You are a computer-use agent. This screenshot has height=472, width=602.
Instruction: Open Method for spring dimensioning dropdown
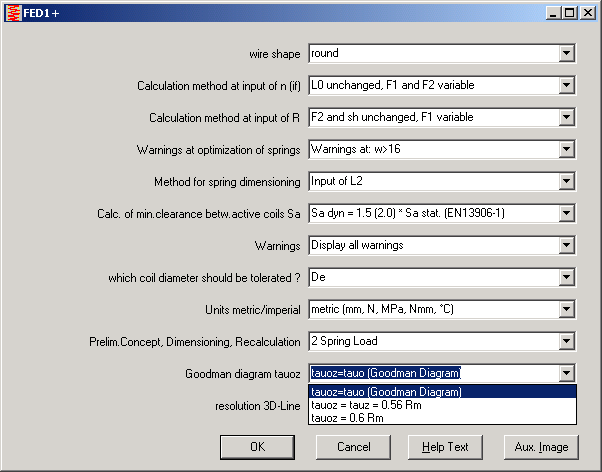click(565, 182)
